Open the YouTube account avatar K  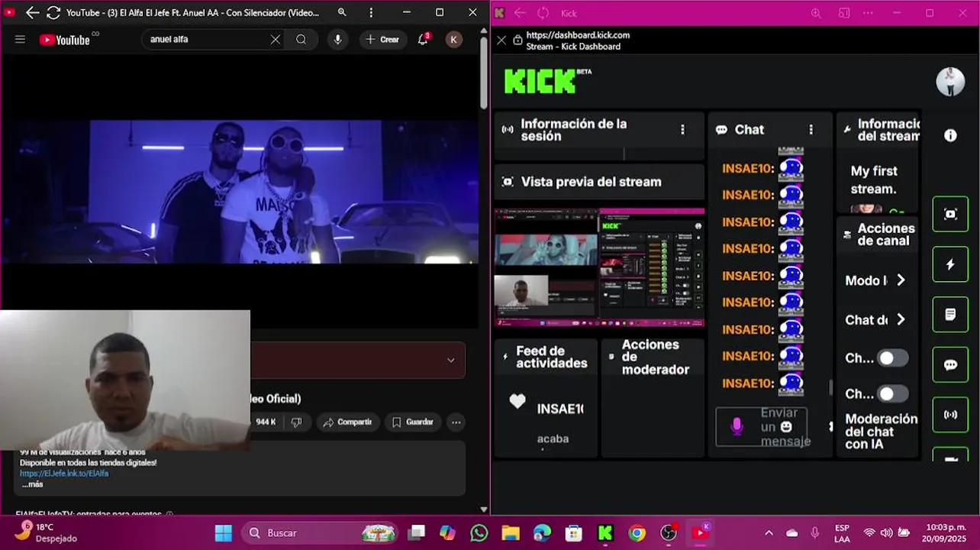(453, 40)
